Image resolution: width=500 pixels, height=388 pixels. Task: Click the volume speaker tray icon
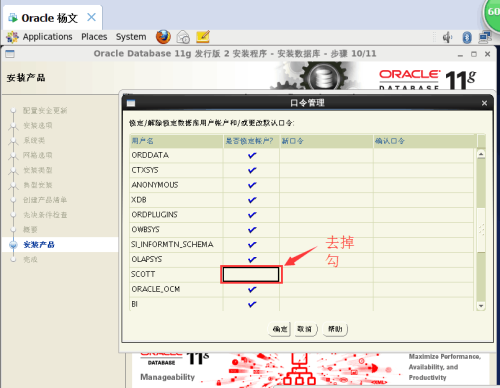click(x=447, y=37)
